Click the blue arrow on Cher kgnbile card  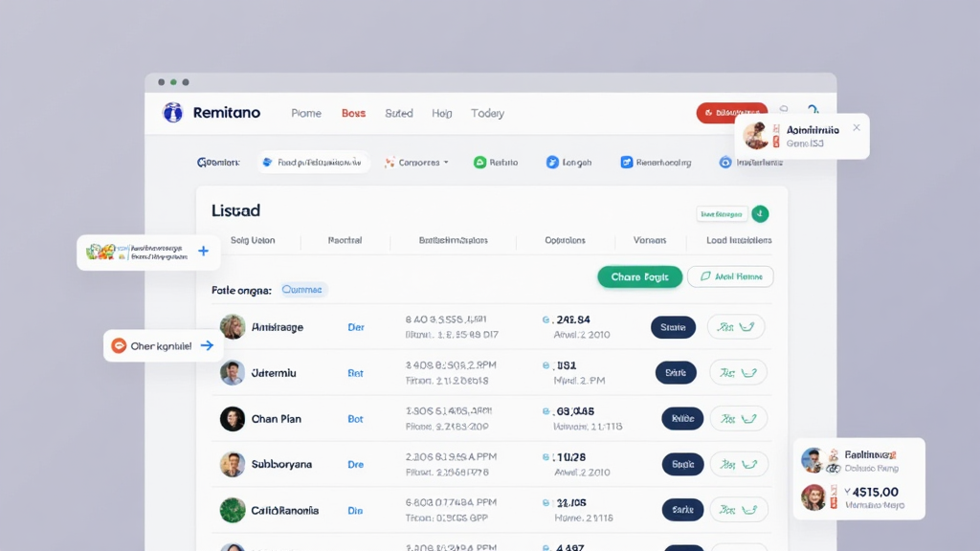(x=207, y=346)
